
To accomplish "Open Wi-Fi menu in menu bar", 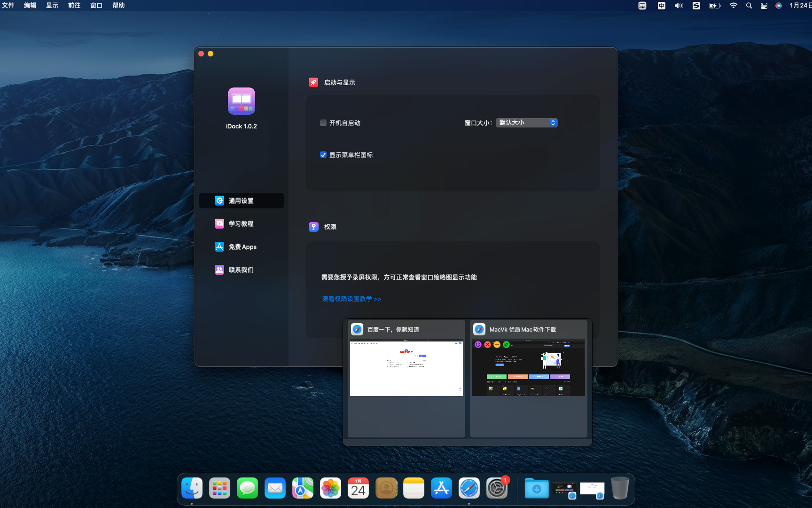I will 733,6.
